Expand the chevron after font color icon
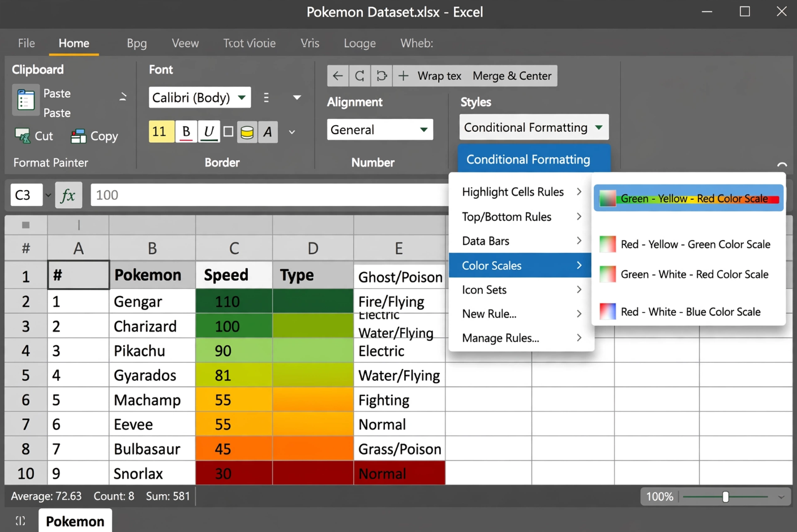The width and height of the screenshot is (797, 532). click(x=292, y=132)
